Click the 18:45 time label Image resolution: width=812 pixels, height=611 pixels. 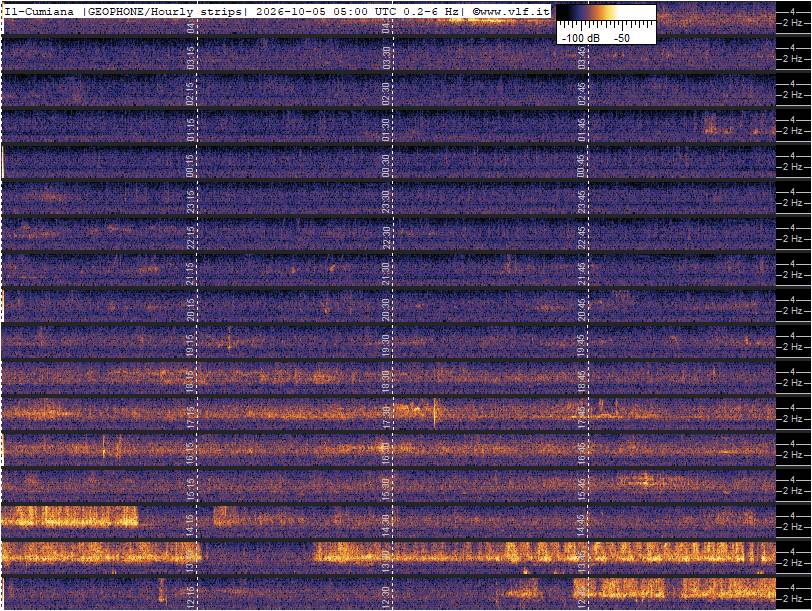point(582,382)
